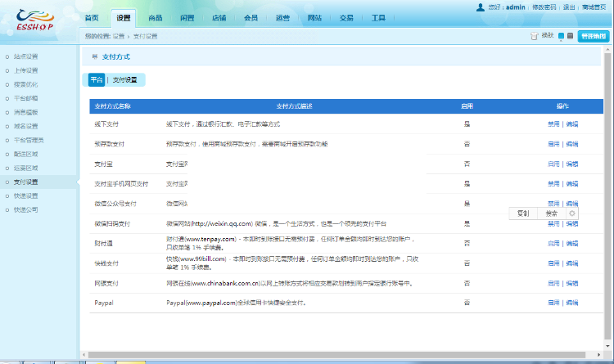Screen dimensions: 614x364
Task: Open 上传设置 in the sidebar
Action: click(26, 70)
